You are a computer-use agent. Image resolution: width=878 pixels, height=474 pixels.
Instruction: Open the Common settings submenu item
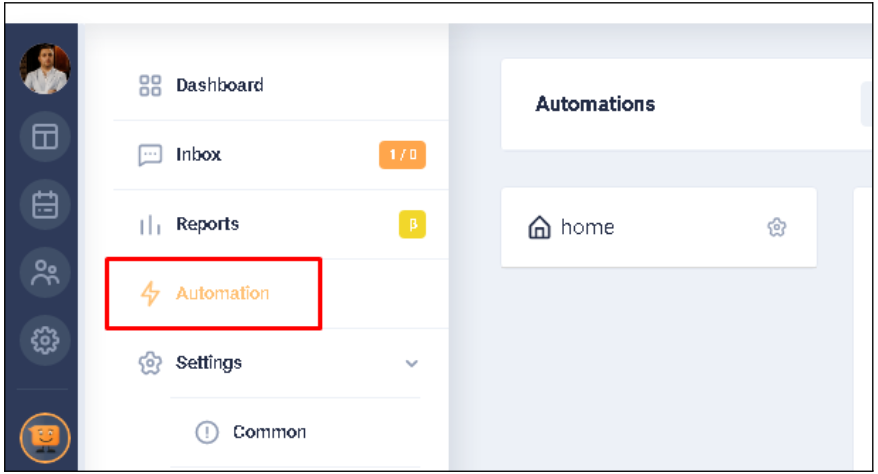(269, 432)
